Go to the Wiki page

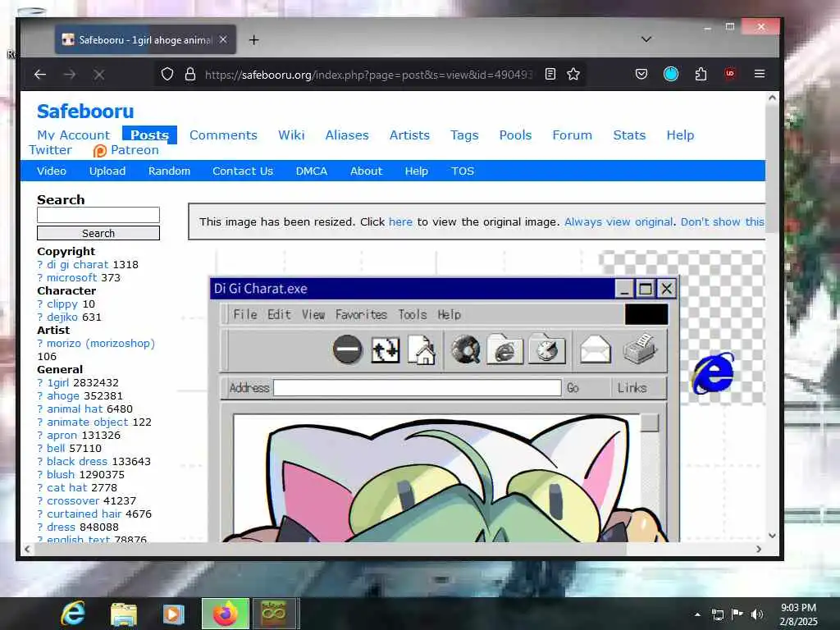coord(291,135)
